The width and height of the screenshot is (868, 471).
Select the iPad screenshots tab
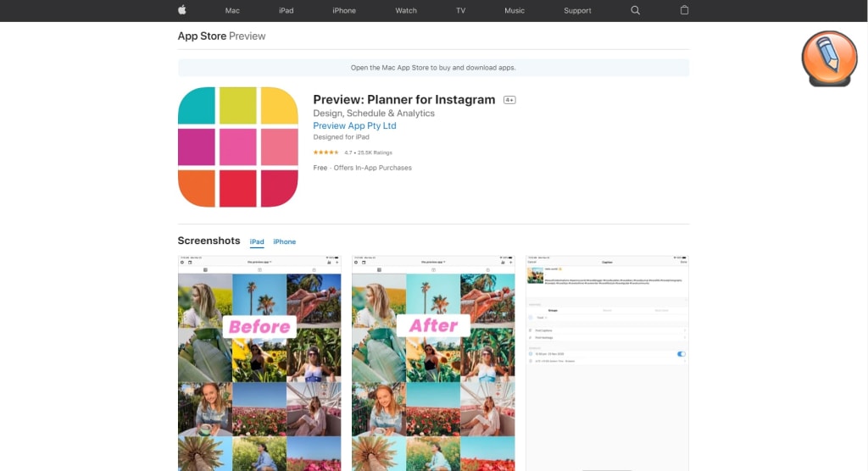(257, 242)
